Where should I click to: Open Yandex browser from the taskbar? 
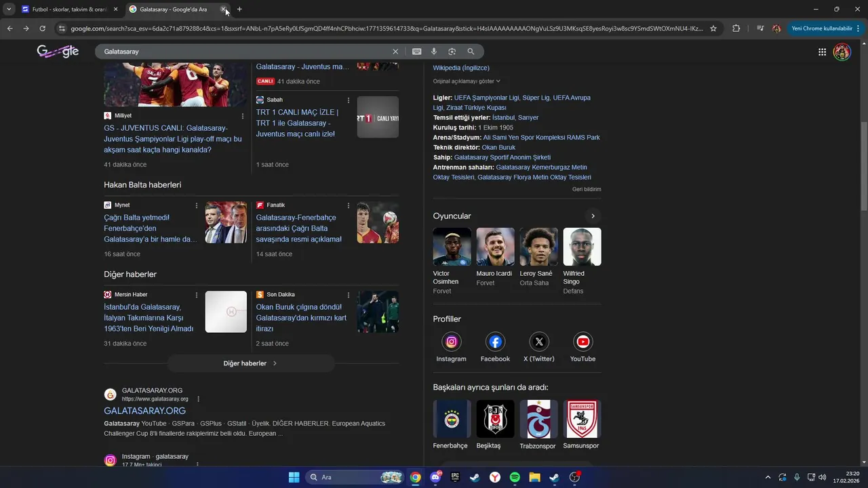pos(495,477)
